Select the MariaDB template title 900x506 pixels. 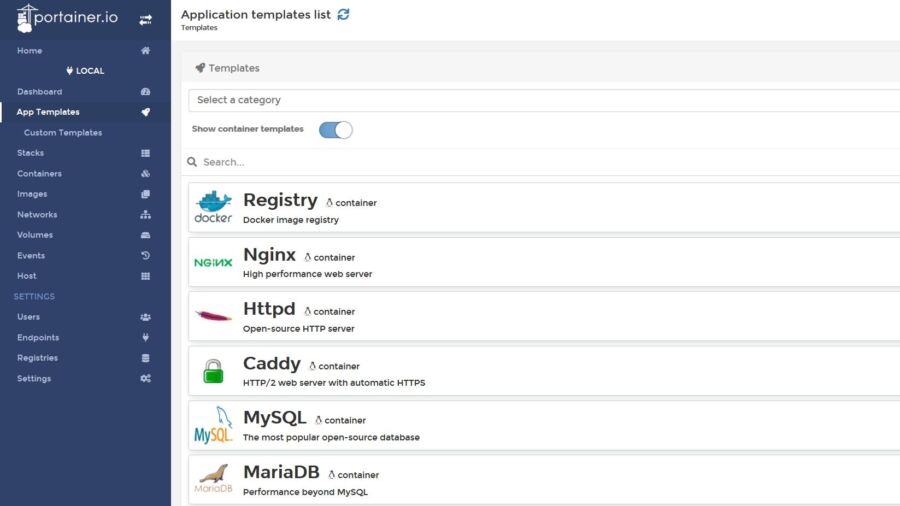point(281,472)
